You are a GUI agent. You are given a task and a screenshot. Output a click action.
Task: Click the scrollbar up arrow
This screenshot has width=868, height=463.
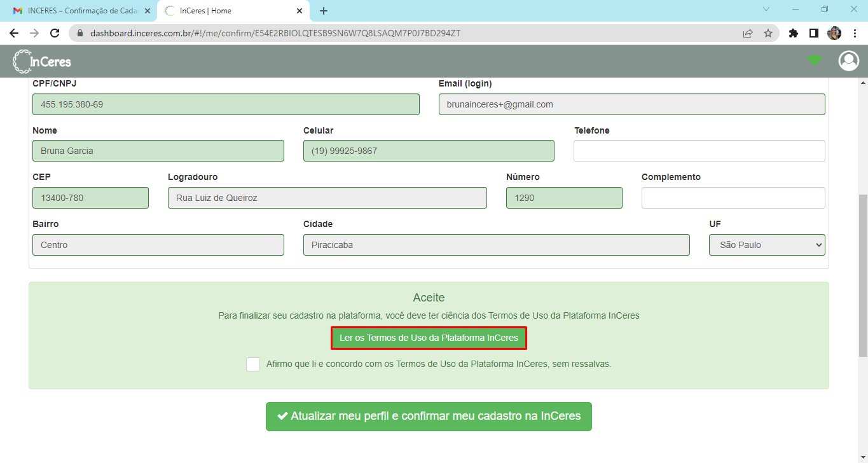pyautogui.click(x=862, y=83)
